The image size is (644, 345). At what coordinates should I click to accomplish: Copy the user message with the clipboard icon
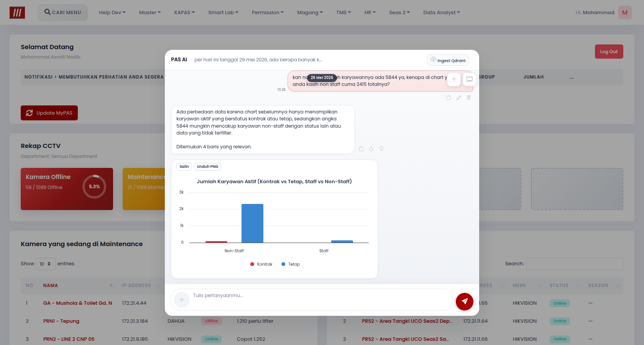449,98
